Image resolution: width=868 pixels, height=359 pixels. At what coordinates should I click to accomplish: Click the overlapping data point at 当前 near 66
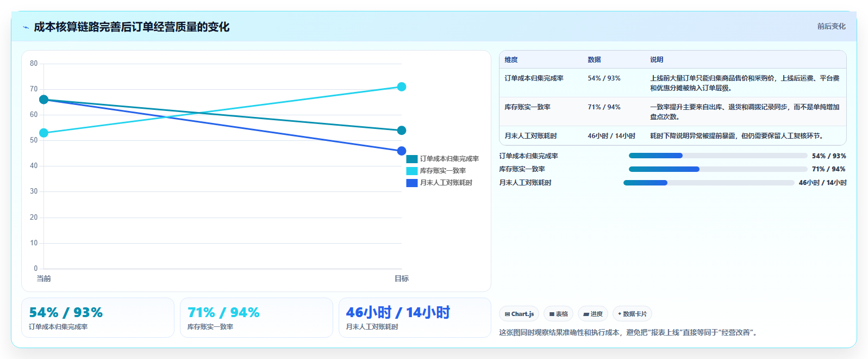[x=44, y=100]
